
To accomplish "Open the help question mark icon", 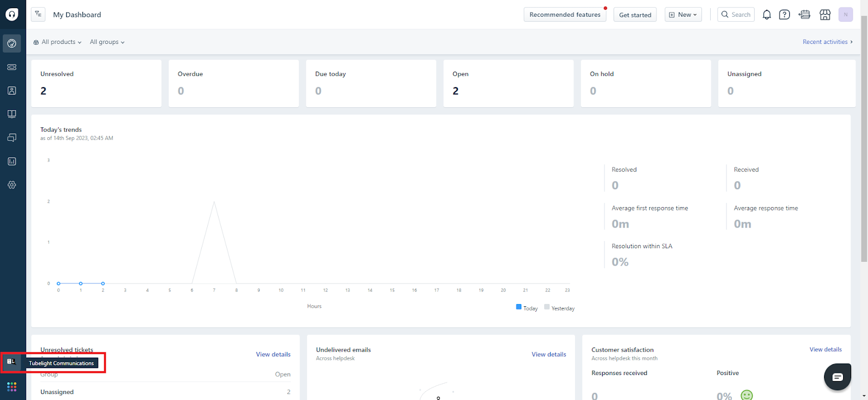I will tap(784, 15).
